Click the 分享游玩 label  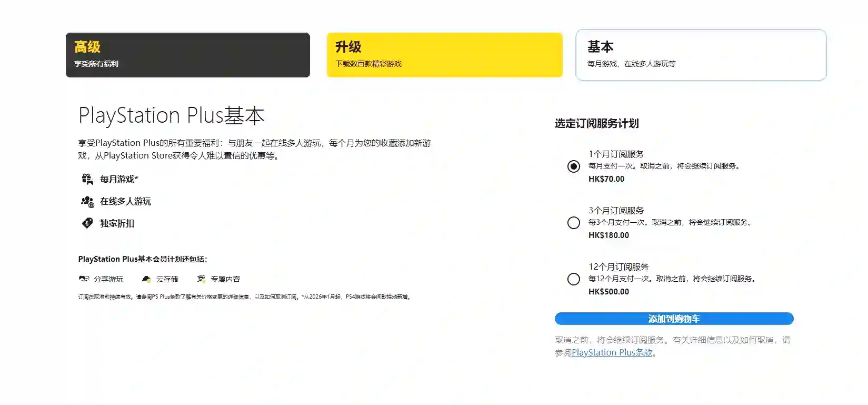click(x=108, y=279)
